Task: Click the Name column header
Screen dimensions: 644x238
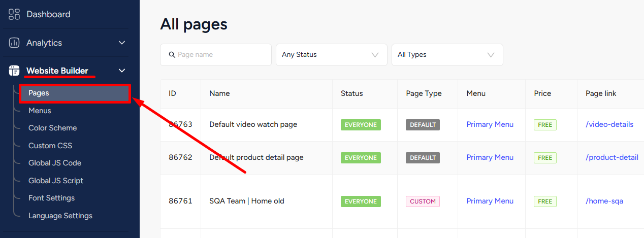Action: pos(219,93)
